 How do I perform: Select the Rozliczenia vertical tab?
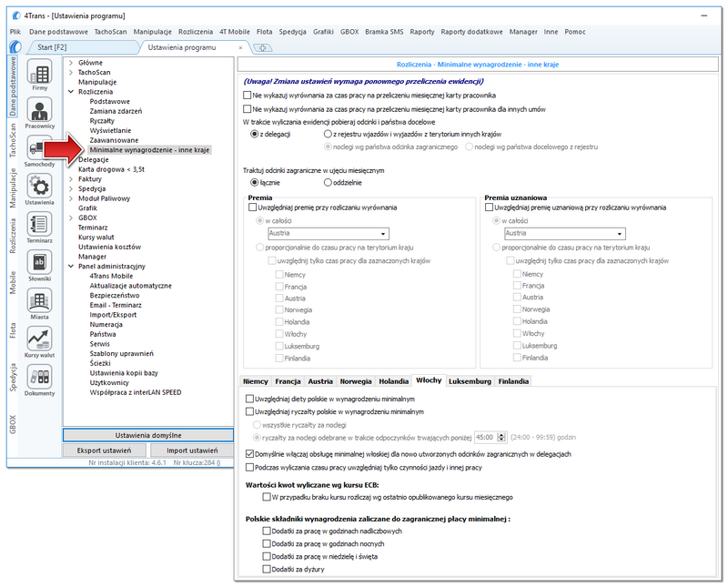click(x=13, y=236)
